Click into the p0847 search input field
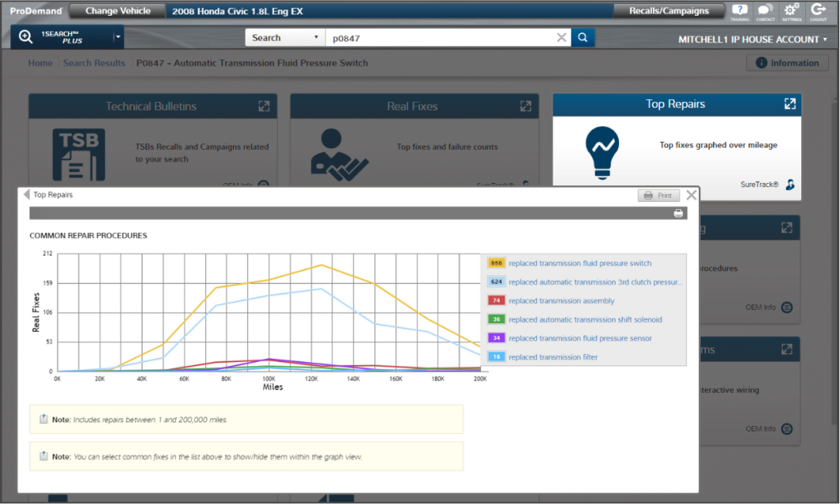This screenshot has height=504, width=840. coord(438,38)
